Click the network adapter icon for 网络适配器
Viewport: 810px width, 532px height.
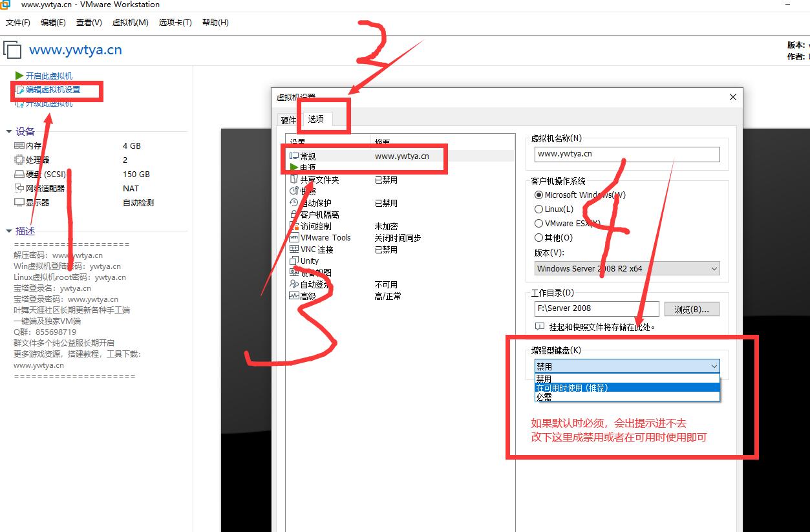(19, 188)
